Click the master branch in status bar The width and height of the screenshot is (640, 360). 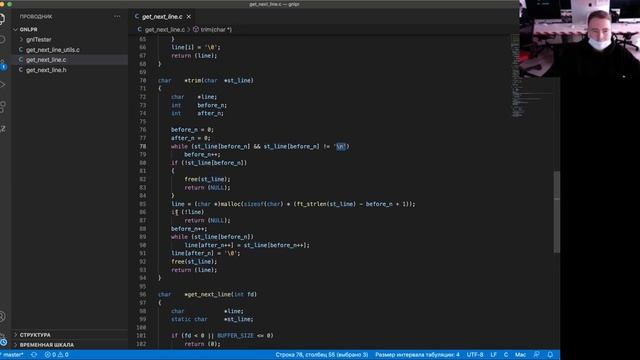coord(12,355)
